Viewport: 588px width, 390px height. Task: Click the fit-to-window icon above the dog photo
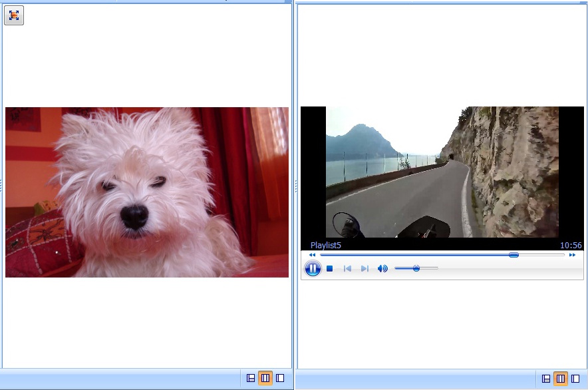[x=14, y=15]
